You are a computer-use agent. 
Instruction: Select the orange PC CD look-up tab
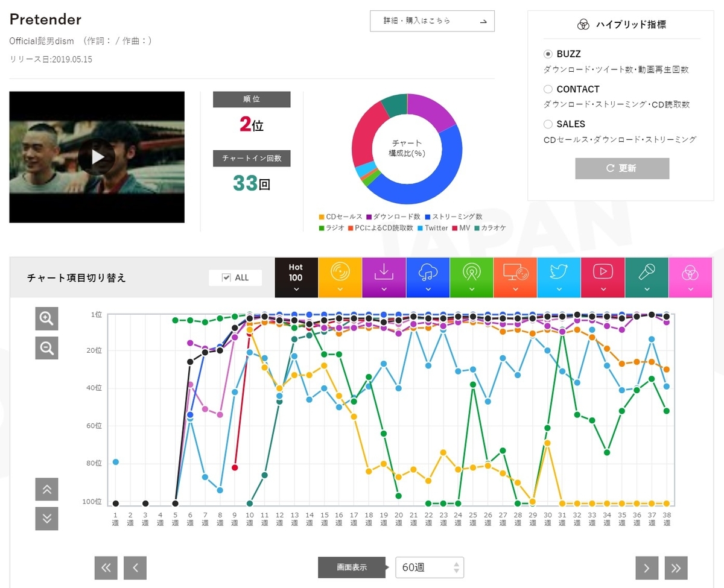click(x=515, y=277)
